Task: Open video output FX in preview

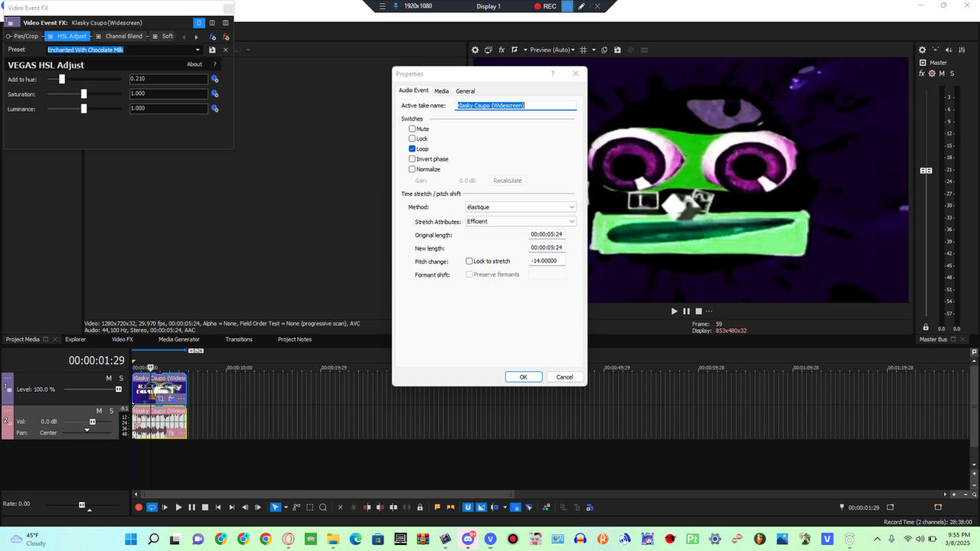Action: [x=501, y=50]
